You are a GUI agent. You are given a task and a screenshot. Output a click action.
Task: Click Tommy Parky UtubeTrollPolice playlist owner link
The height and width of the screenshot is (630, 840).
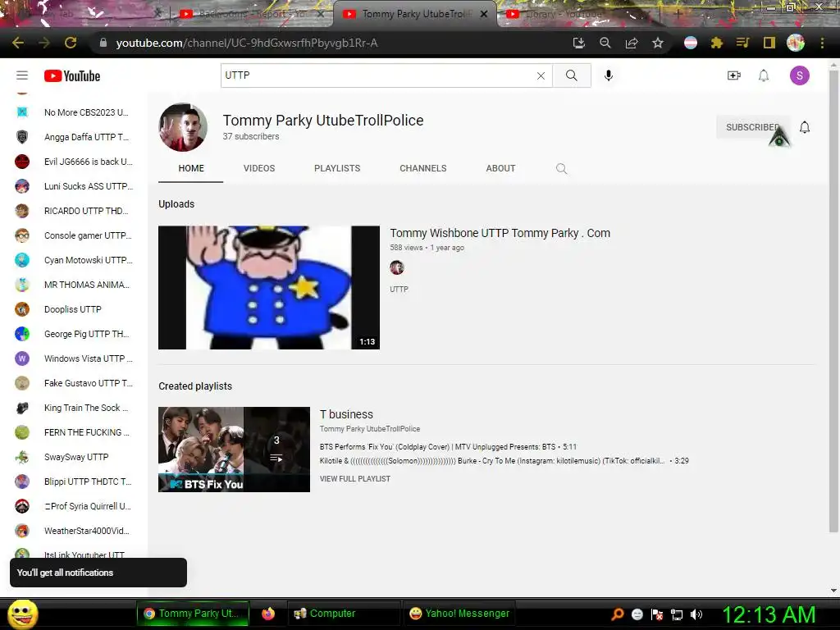370,429
